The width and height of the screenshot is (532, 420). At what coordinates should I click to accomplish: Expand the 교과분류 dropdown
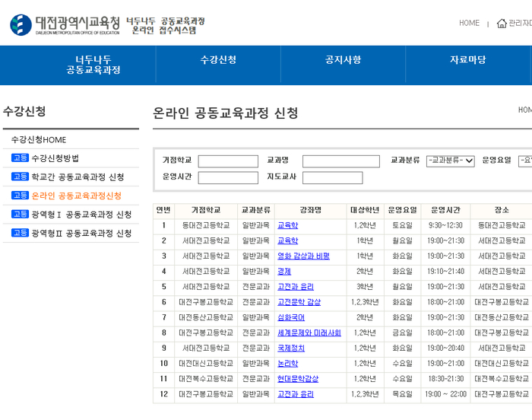(450, 161)
